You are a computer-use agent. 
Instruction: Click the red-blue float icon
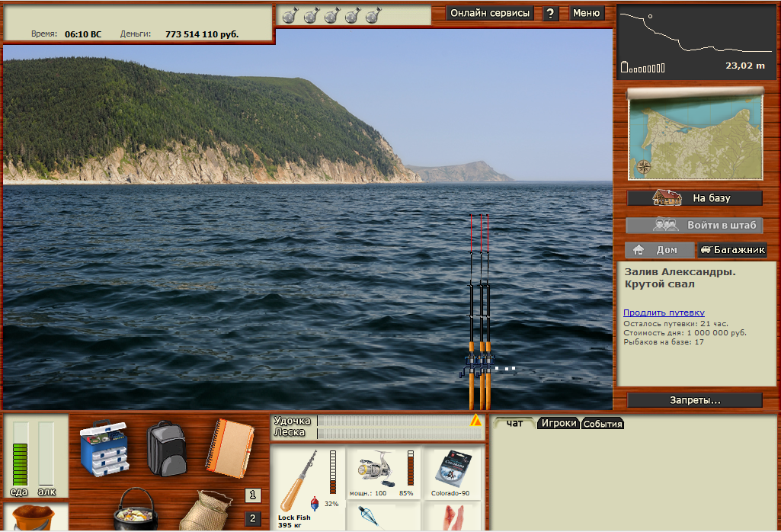point(315,504)
